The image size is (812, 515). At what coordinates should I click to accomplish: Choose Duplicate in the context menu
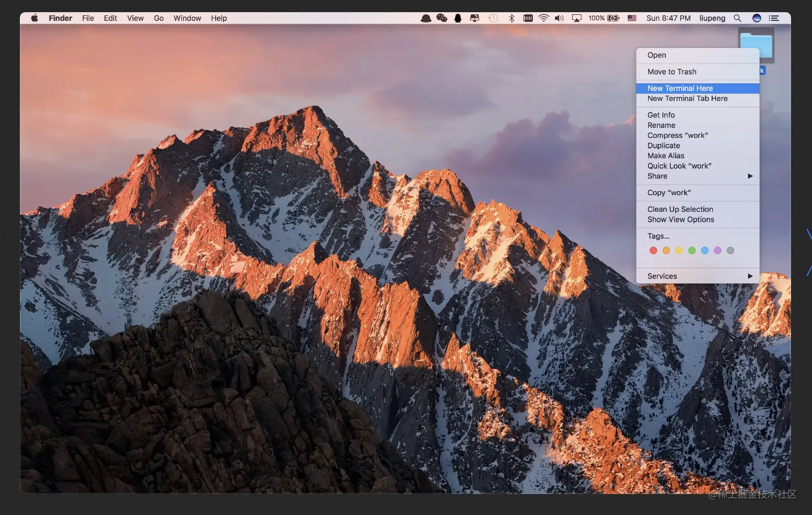[x=698, y=146]
